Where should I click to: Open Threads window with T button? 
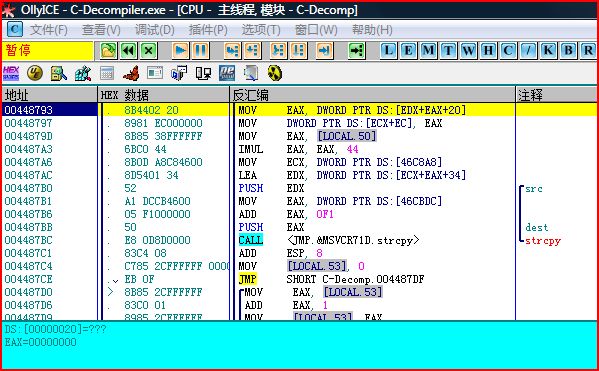click(x=448, y=50)
